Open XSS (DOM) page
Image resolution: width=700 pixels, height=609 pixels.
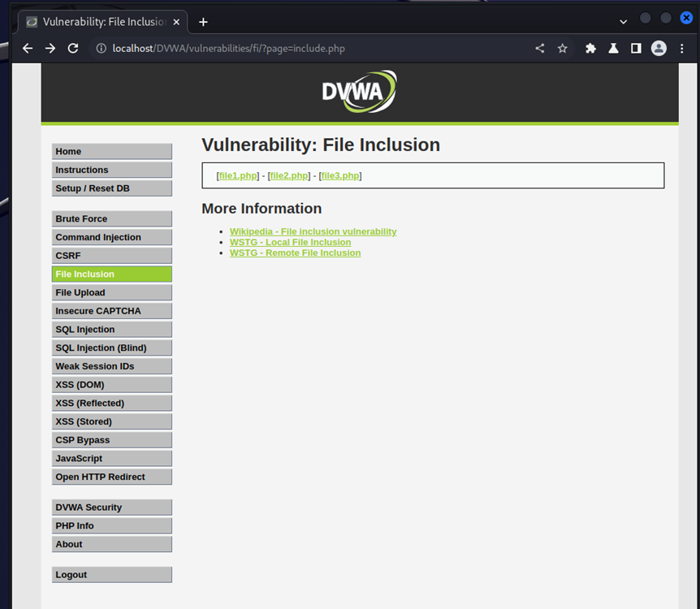pyautogui.click(x=111, y=384)
